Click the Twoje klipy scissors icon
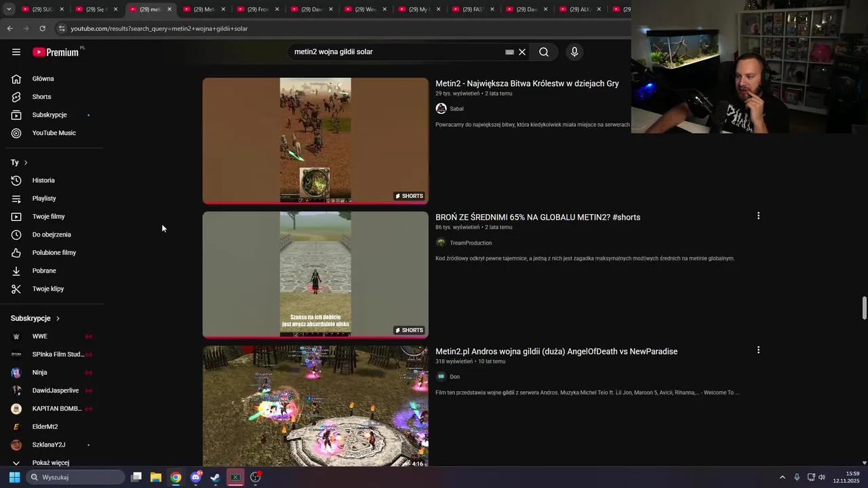868x488 pixels. pyautogui.click(x=16, y=289)
